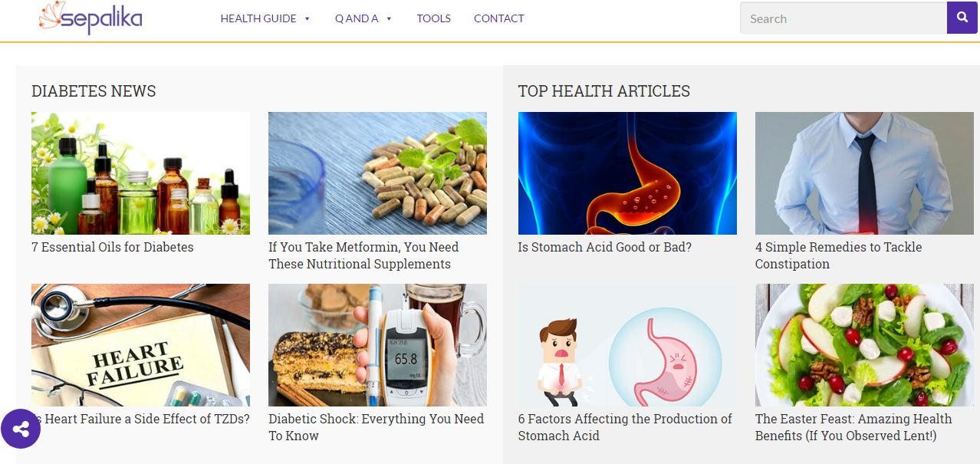Open the man holding stomach image

pos(864,173)
